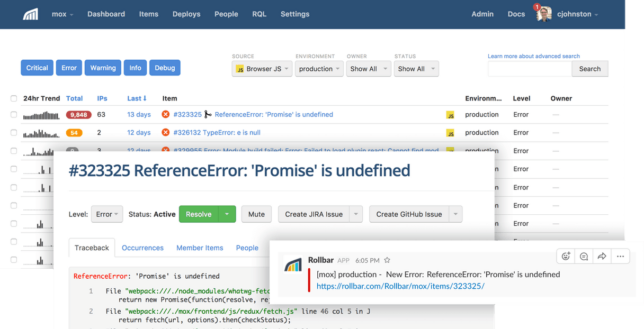Open Deploys in the navbar
644x329 pixels.
186,14
